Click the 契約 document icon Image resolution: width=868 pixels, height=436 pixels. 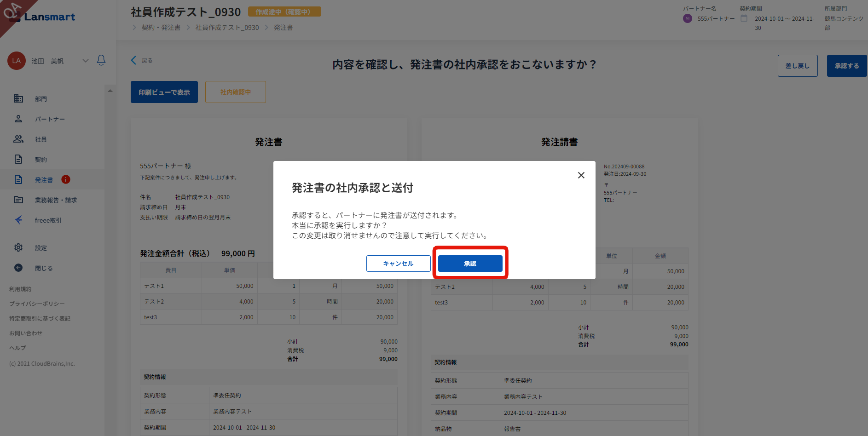pos(18,159)
